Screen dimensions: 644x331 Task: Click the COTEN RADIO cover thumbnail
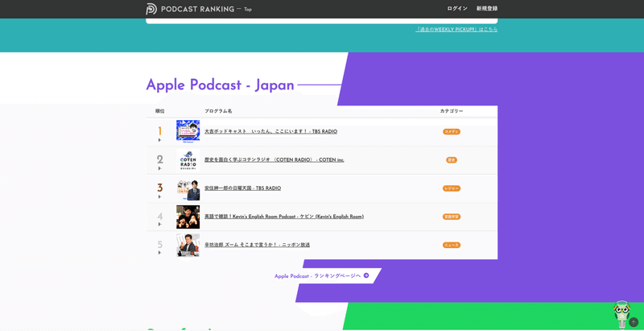(x=188, y=160)
